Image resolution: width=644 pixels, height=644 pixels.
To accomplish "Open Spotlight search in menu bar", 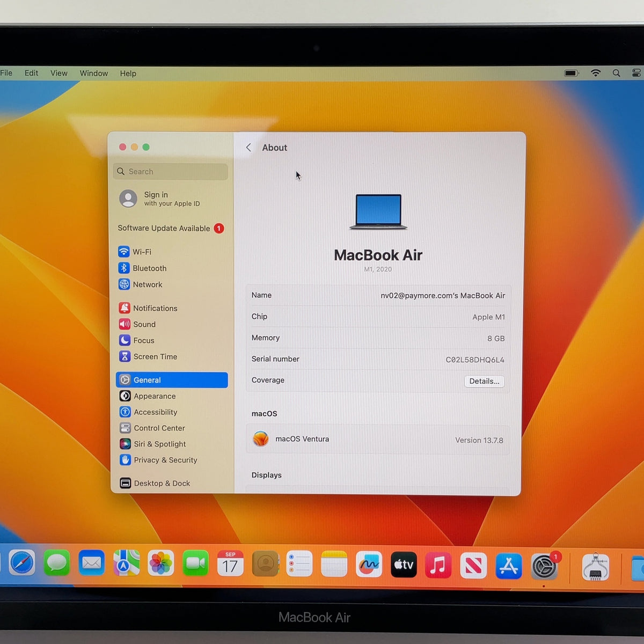I will 616,73.
